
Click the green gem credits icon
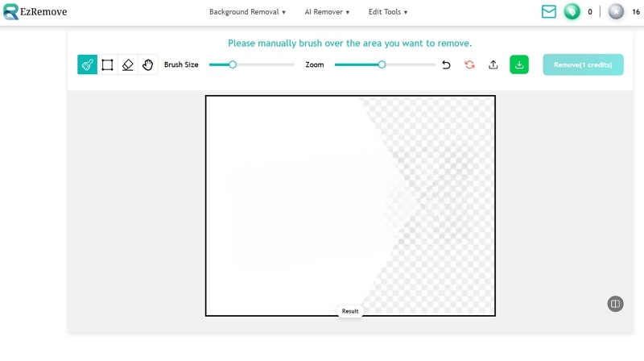[572, 12]
